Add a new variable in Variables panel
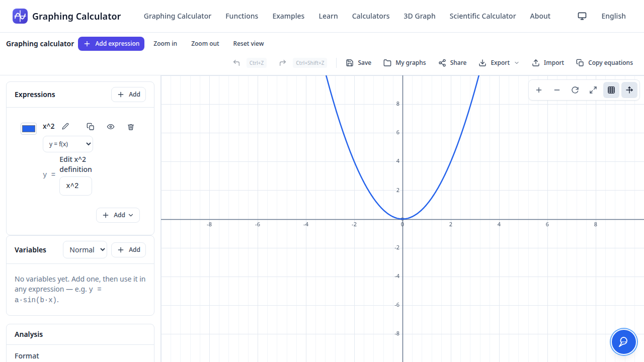 (129, 250)
